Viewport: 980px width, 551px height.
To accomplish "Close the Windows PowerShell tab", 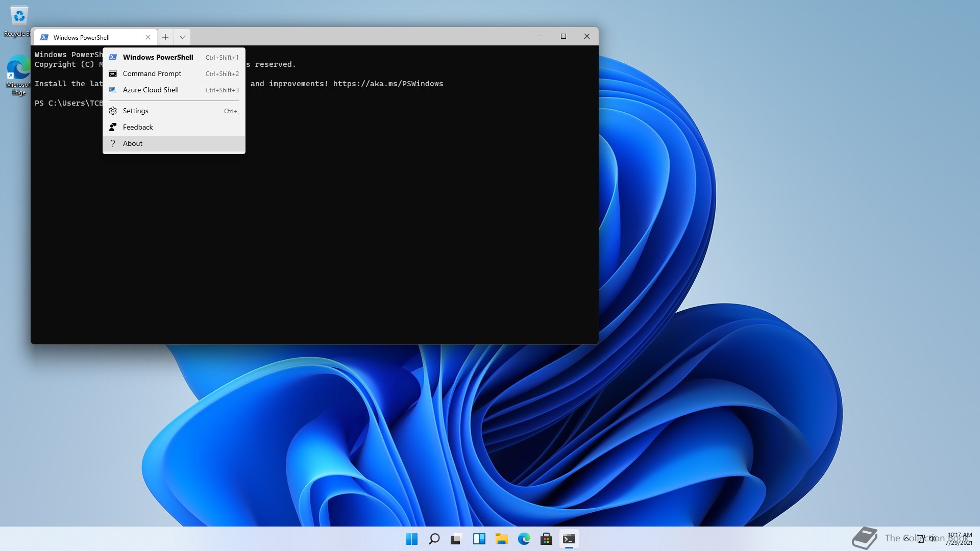I will 148,37.
